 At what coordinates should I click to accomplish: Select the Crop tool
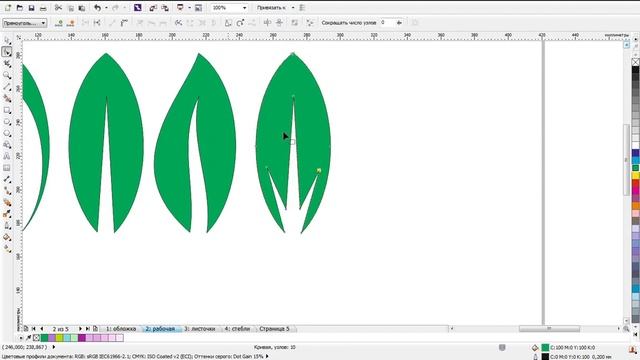(7, 64)
